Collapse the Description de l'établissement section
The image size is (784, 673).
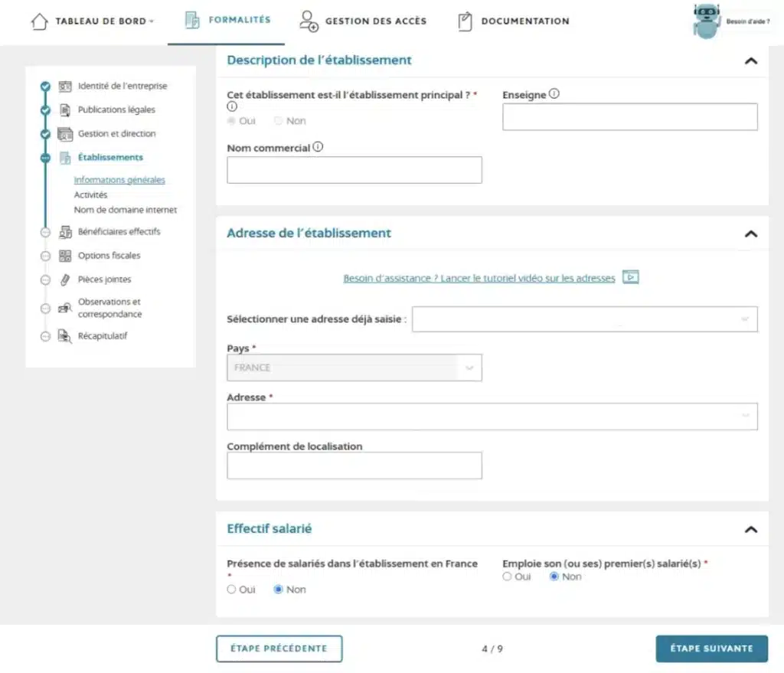click(x=750, y=60)
